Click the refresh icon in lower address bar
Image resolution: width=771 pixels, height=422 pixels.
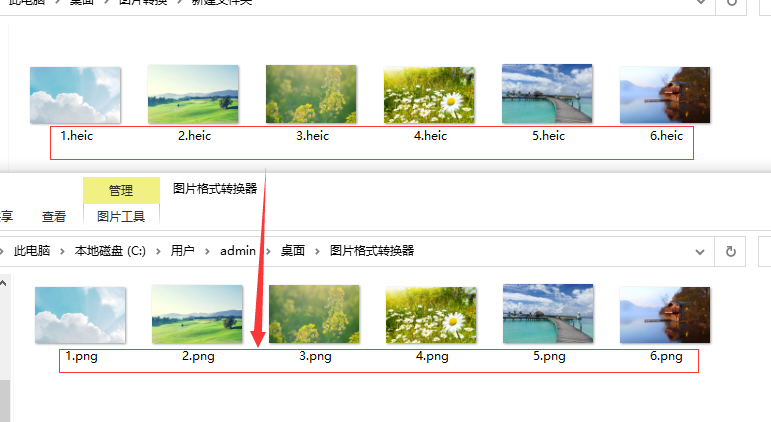point(731,251)
